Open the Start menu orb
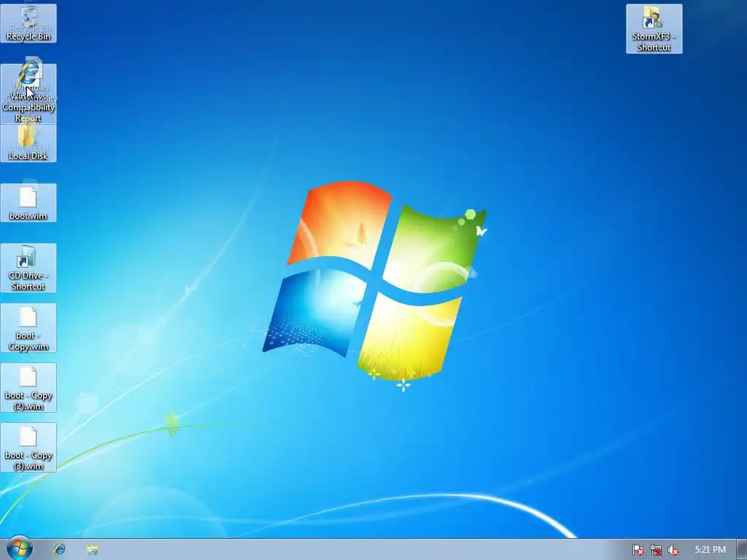This screenshot has width=747, height=560. coord(20,548)
